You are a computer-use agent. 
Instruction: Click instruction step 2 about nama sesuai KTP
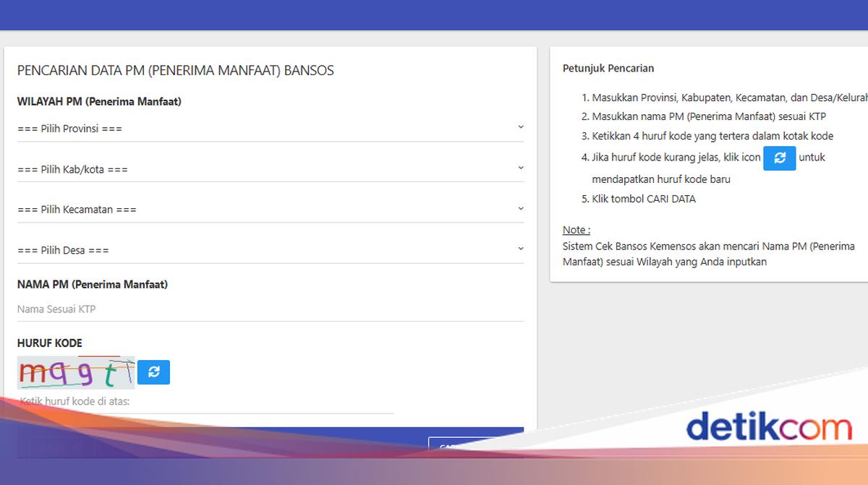(x=708, y=116)
